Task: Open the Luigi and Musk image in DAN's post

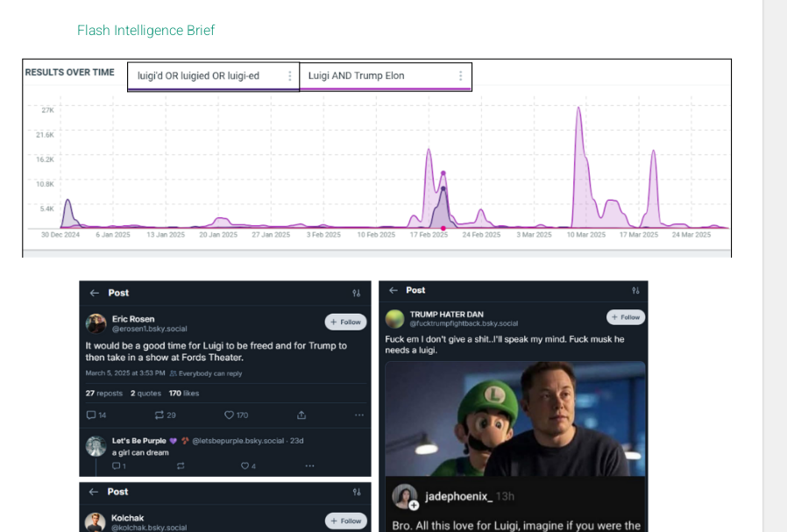Action: 515,419
